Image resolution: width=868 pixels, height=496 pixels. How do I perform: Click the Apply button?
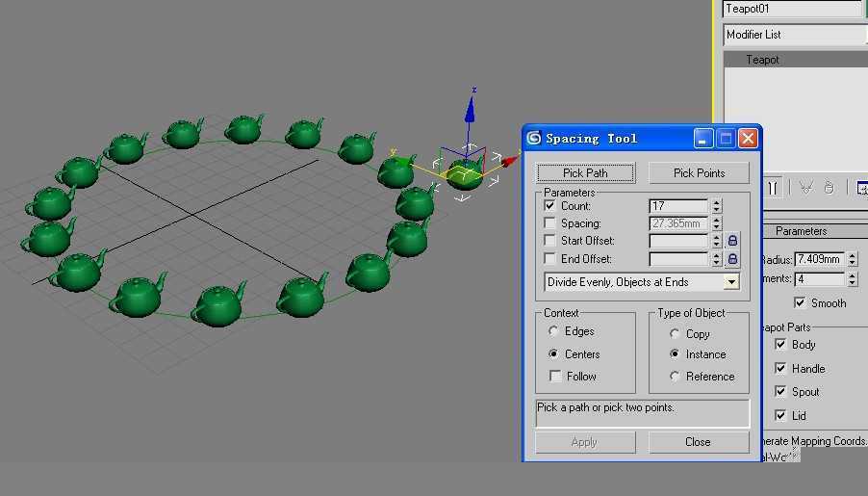point(584,442)
